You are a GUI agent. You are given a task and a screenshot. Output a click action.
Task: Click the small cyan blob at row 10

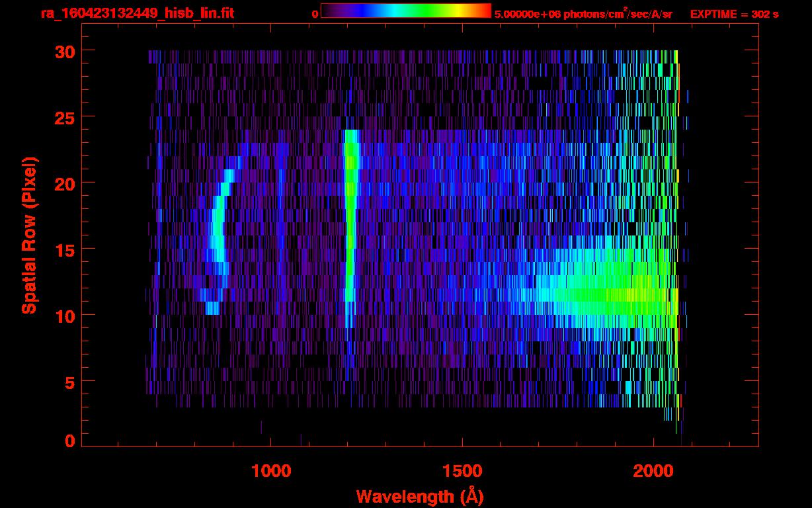[212, 308]
